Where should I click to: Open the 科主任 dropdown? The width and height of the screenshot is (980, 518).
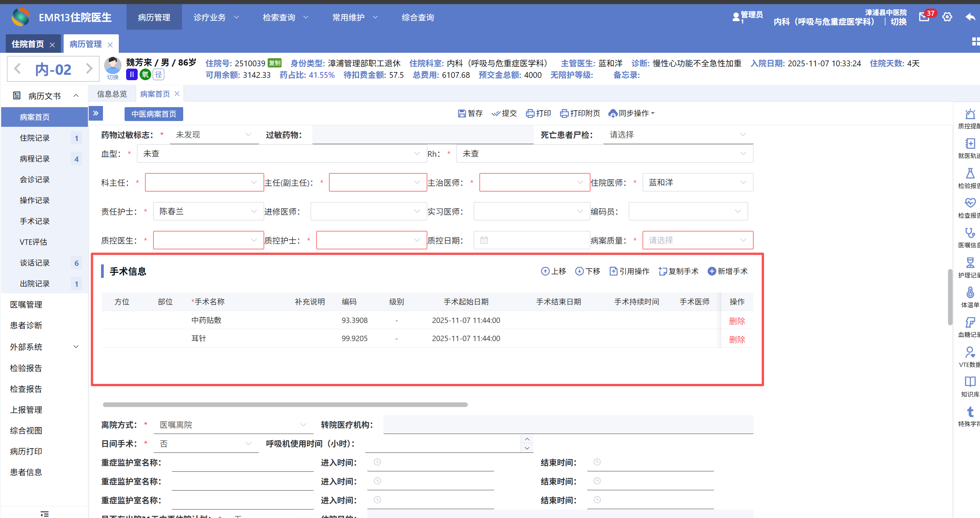coord(204,183)
